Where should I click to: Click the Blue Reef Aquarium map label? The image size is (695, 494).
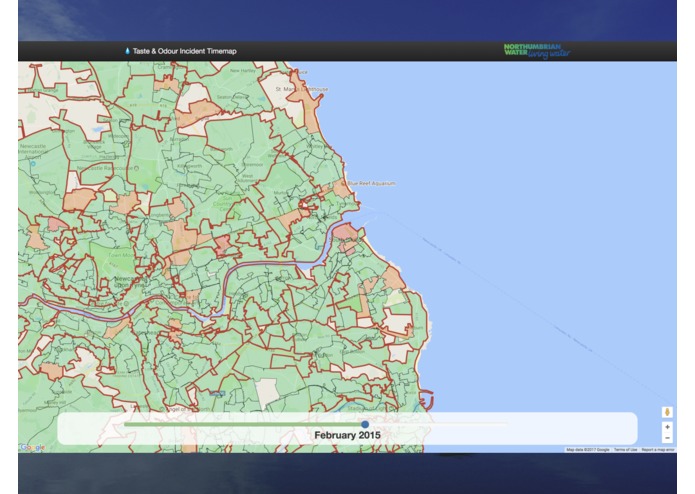pos(371,183)
